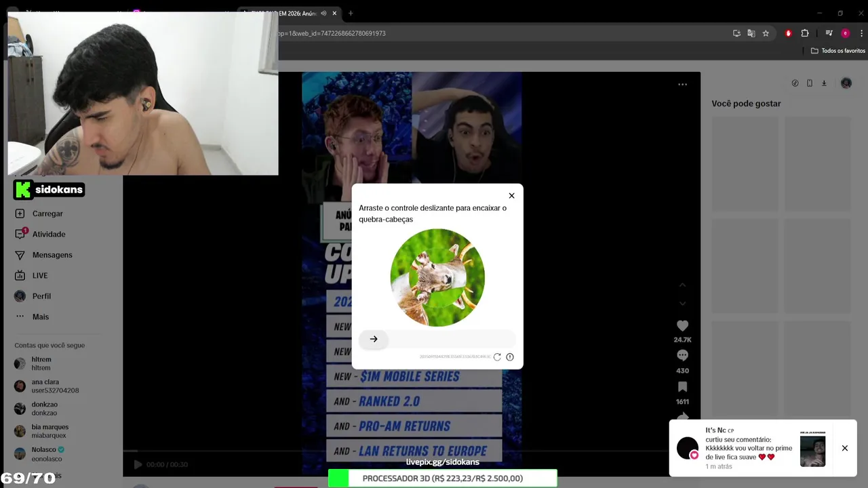The image size is (868, 488).
Task: Click It's Nc notification avatar
Action: 688,448
